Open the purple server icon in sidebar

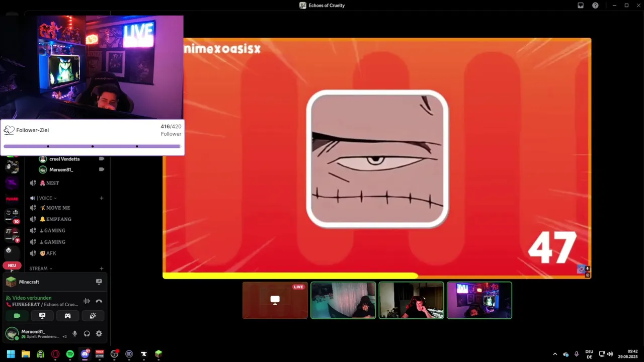pyautogui.click(x=12, y=183)
